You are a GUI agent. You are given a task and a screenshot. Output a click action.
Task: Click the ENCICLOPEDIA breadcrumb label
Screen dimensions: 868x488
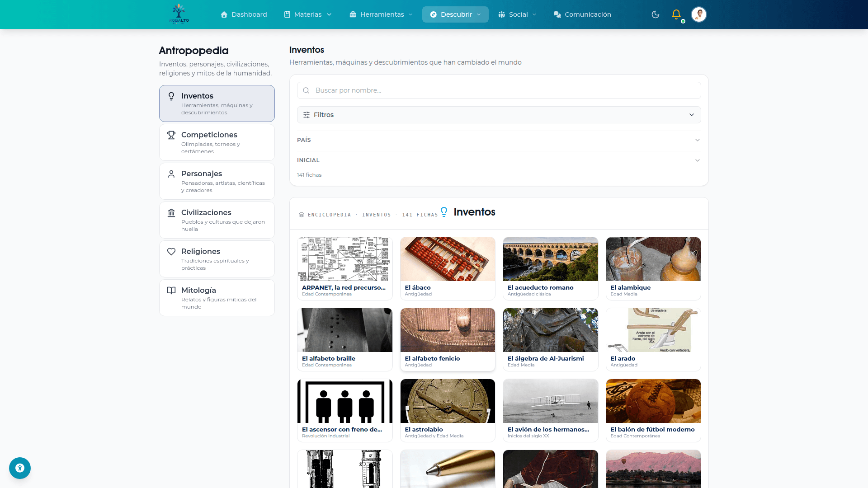click(x=330, y=215)
